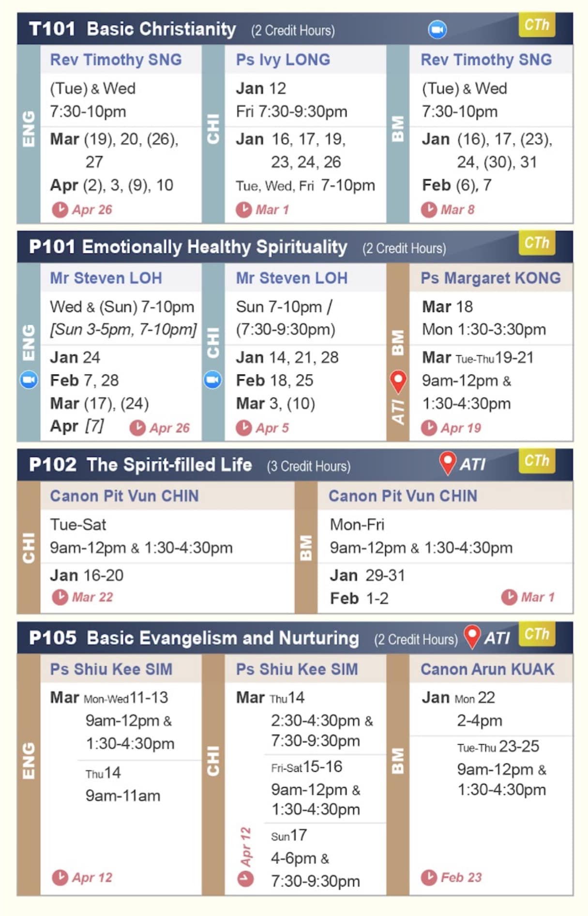
Task: Click the clock icon beside Mar 8
Action: [x=429, y=210]
